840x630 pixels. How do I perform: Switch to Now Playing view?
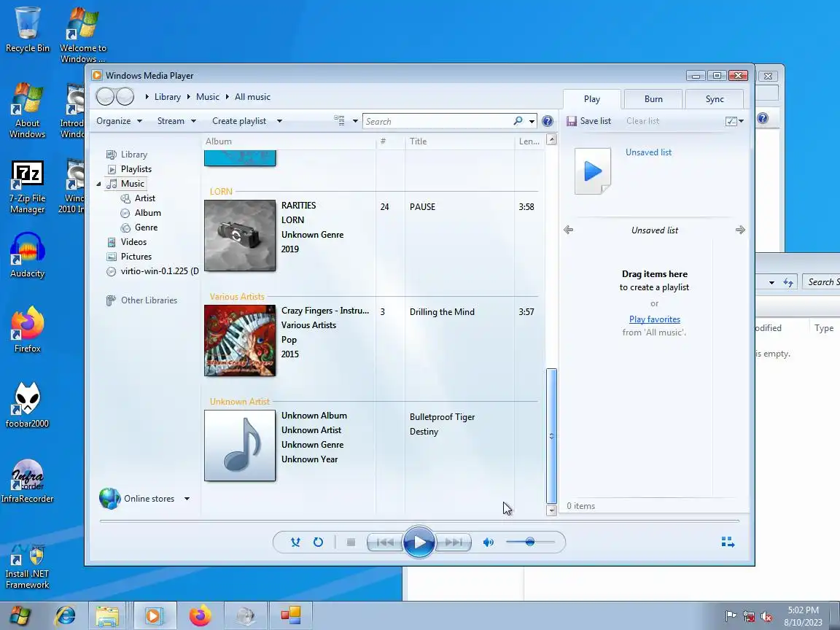(728, 542)
